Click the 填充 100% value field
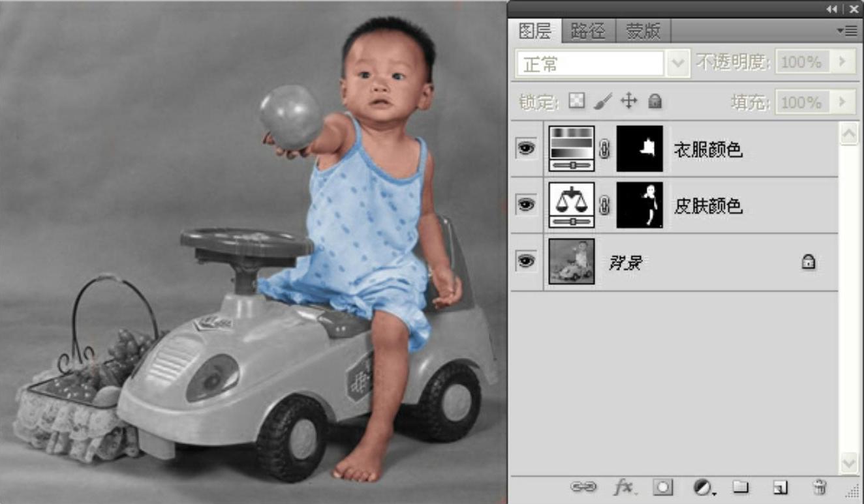This screenshot has height=504, width=864. [802, 102]
